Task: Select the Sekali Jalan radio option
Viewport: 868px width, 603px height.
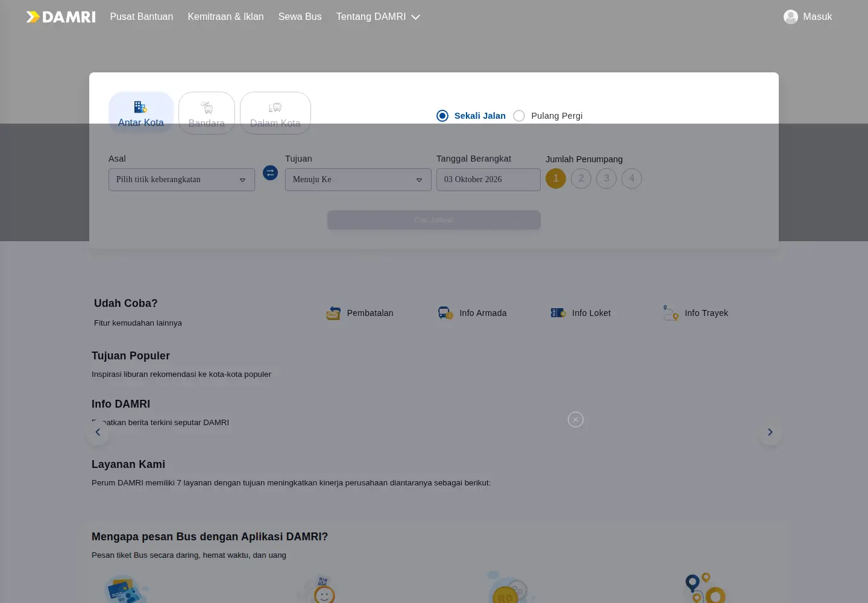Action: tap(442, 116)
